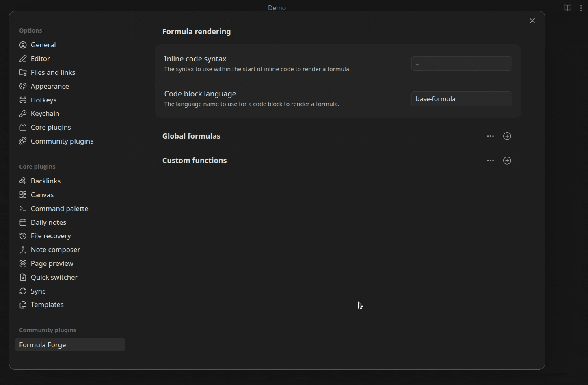Add a new custom function
The width and height of the screenshot is (588, 385).
point(507,161)
